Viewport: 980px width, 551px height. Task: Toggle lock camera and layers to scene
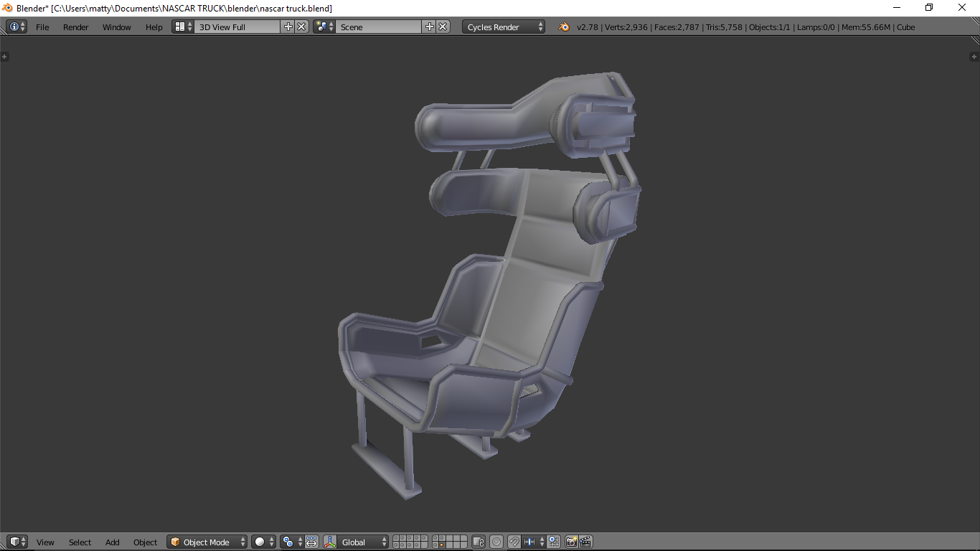pos(479,542)
